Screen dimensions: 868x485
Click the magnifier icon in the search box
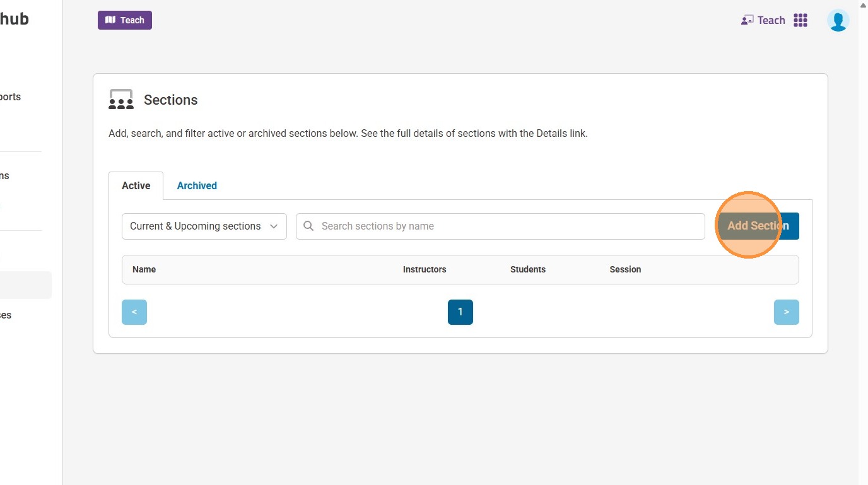pos(308,226)
